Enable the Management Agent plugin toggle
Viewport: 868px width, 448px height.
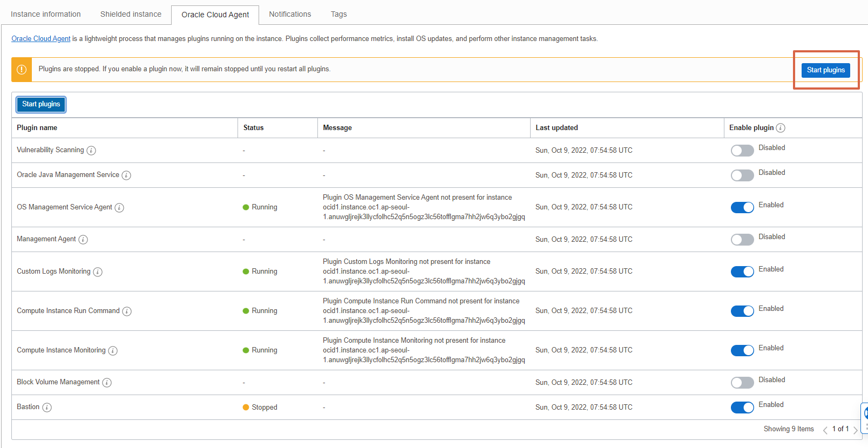[x=742, y=240]
